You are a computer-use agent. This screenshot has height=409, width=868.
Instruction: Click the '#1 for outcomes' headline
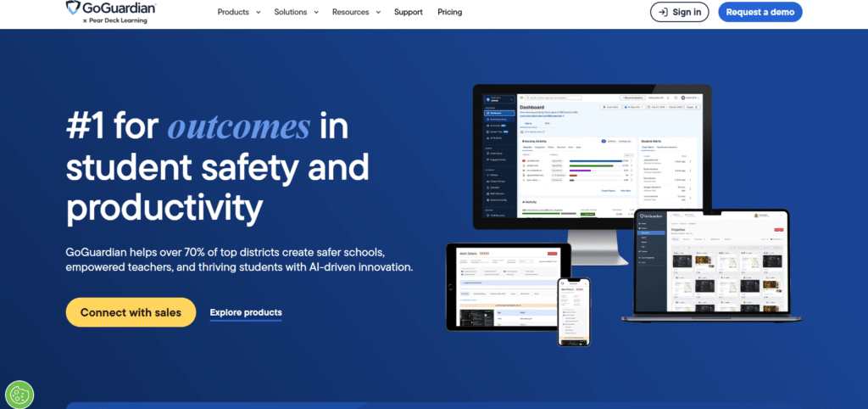point(218,166)
